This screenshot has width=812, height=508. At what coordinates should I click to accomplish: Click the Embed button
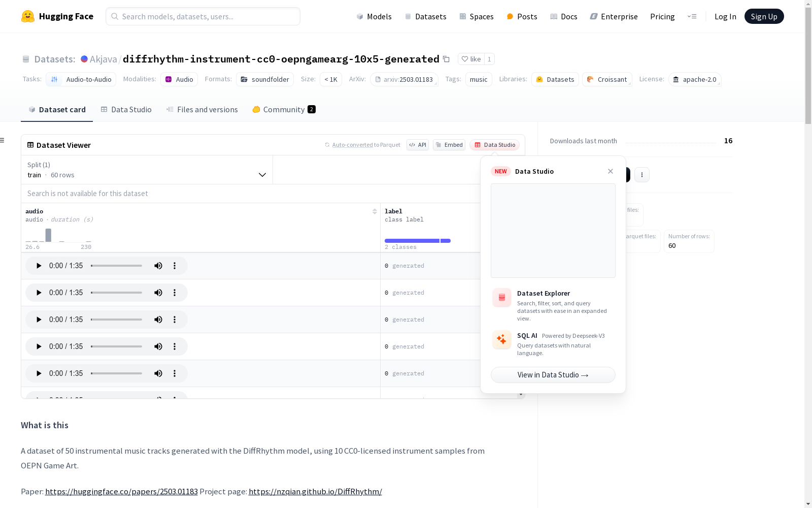click(x=449, y=145)
